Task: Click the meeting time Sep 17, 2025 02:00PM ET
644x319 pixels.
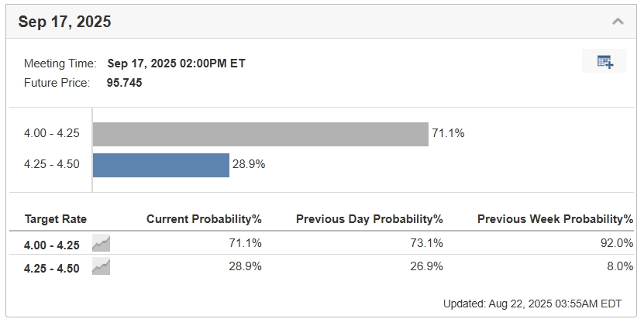Action: 176,63
